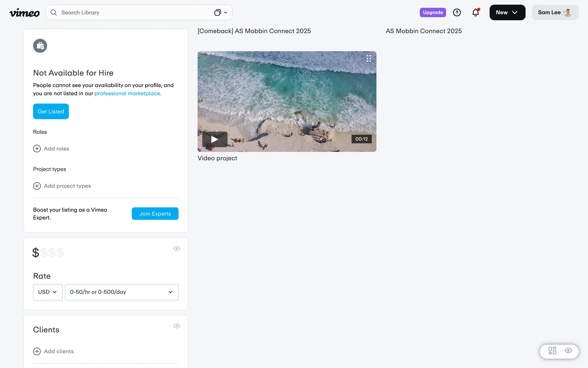Click the Vimeo logo

point(24,13)
